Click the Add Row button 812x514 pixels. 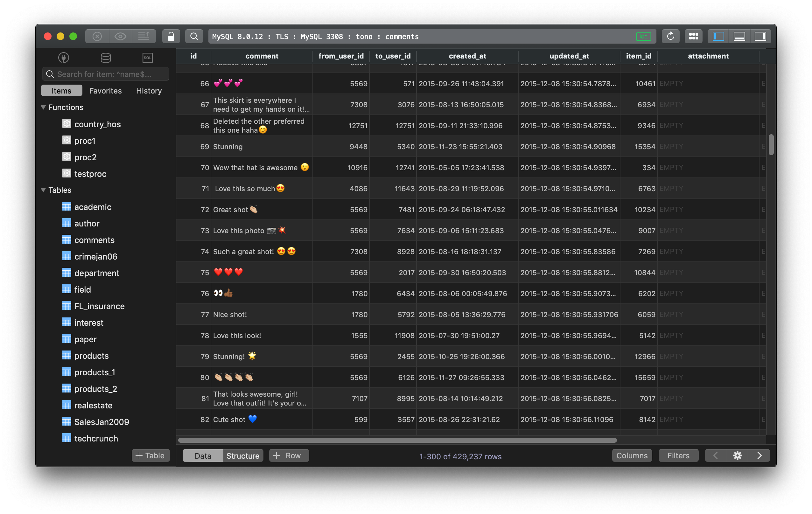[286, 455]
